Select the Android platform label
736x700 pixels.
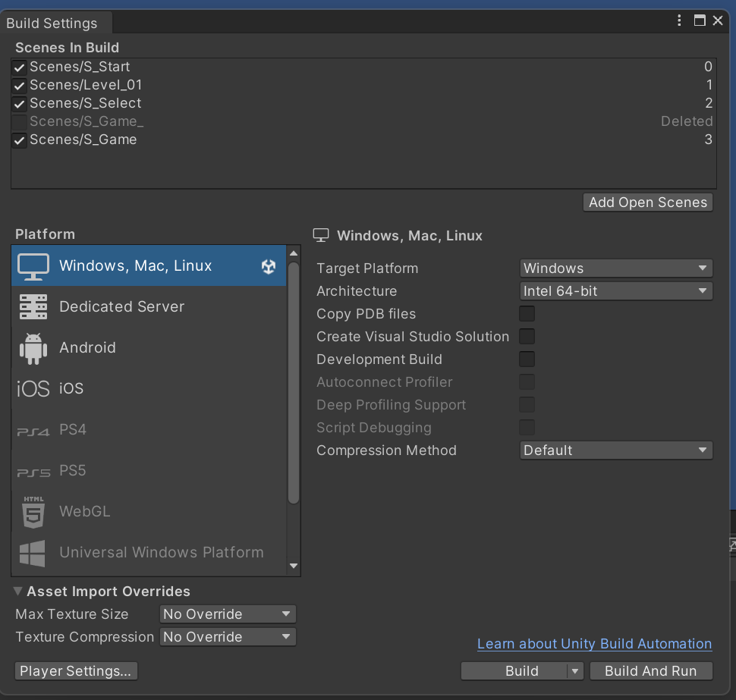87,347
